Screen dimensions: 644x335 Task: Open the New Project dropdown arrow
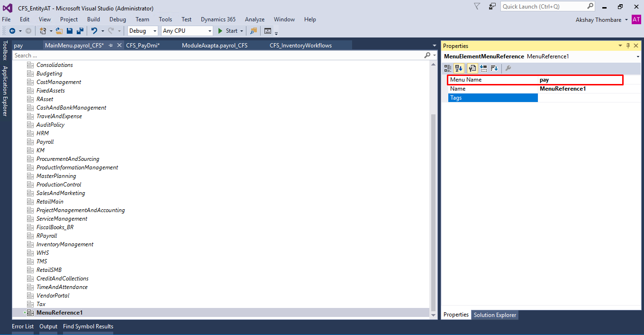point(50,31)
